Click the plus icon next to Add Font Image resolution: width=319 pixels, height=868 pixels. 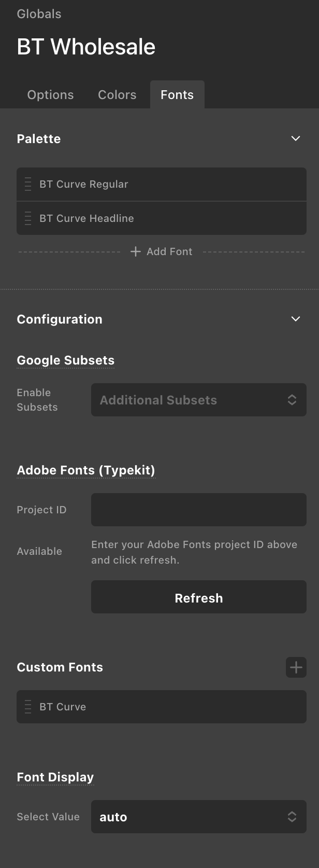[136, 251]
